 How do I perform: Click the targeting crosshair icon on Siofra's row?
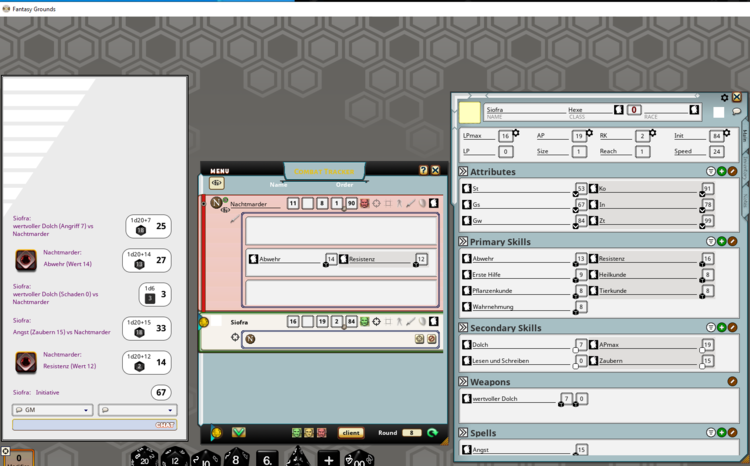click(x=377, y=321)
